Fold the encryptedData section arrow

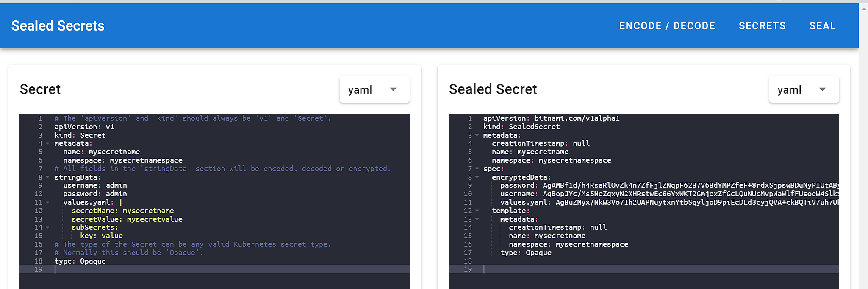(x=477, y=177)
